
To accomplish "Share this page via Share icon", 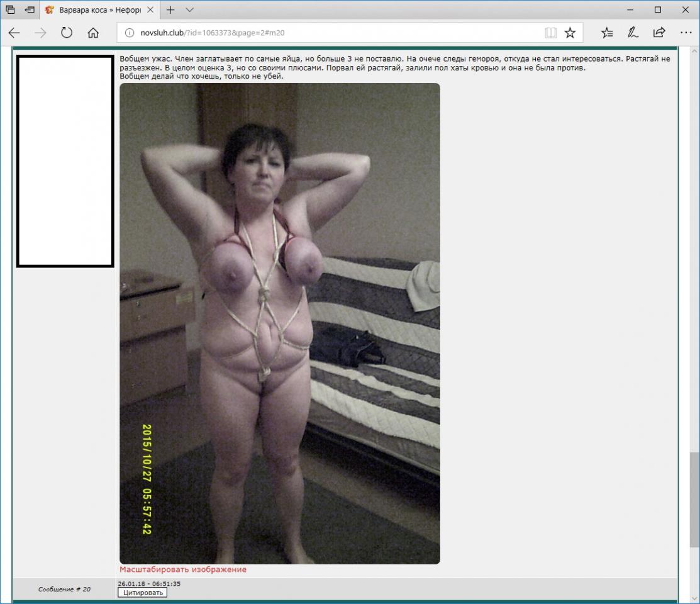I will (x=659, y=33).
